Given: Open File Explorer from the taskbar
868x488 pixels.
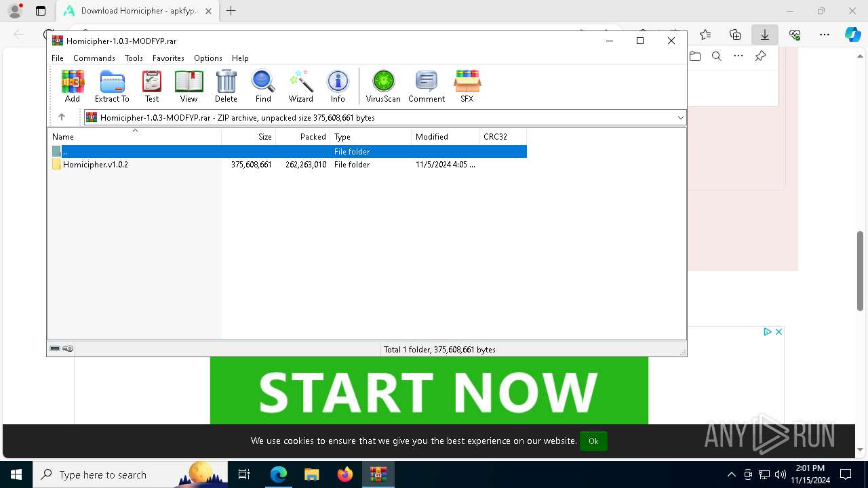Looking at the screenshot, I should point(311,474).
